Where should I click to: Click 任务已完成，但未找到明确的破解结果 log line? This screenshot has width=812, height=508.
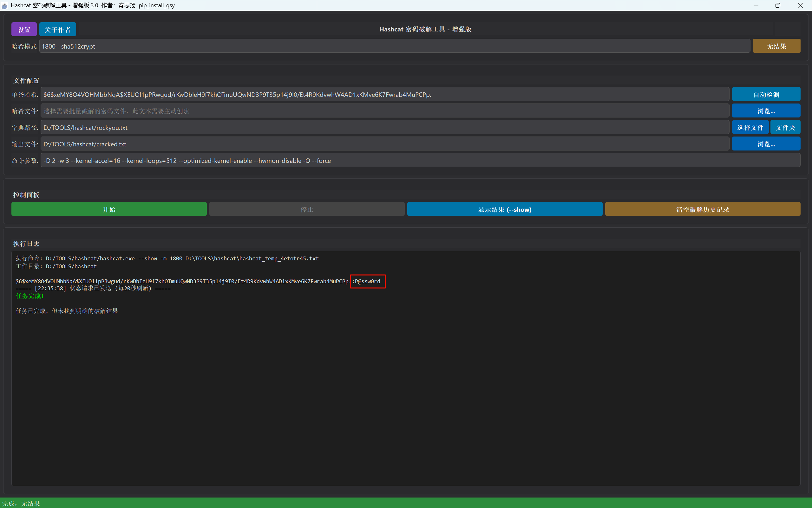coord(67,311)
